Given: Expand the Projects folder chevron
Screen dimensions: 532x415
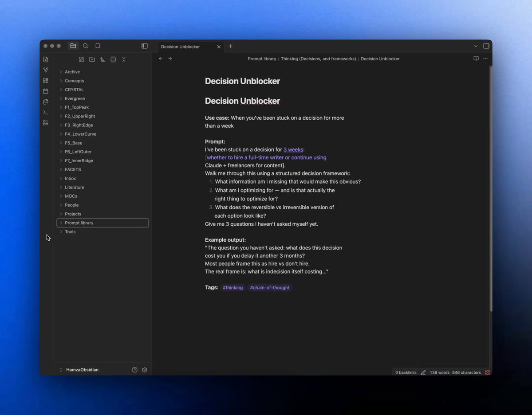Looking at the screenshot, I should [61, 214].
